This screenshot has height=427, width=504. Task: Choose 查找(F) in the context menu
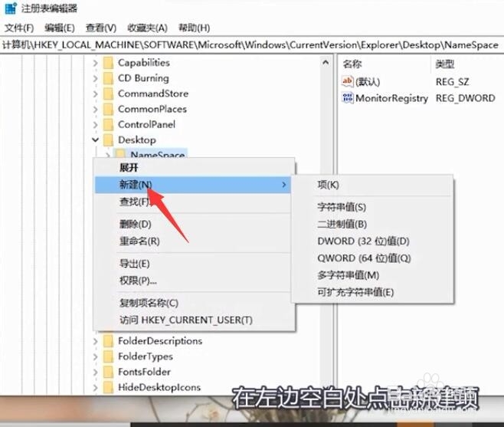coord(195,202)
